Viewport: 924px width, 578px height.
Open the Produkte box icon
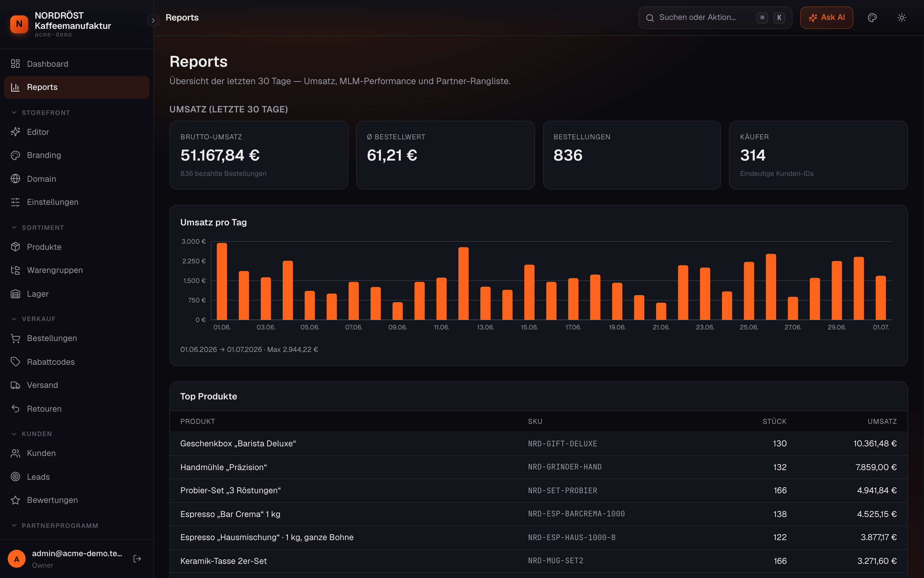[x=15, y=247]
